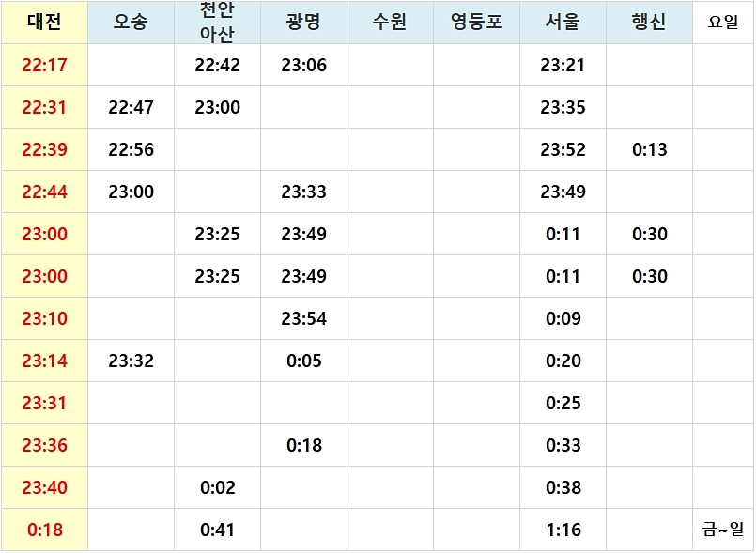
Task: Click the 0:09 서울 arrival cell
Action: click(563, 318)
